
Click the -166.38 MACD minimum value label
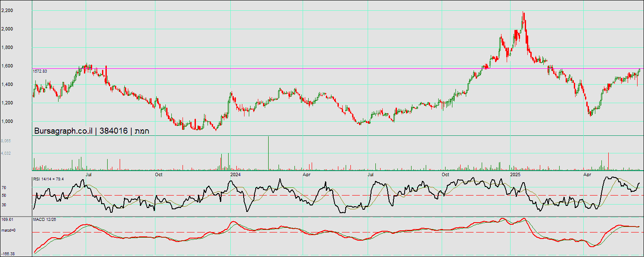coord(8,254)
